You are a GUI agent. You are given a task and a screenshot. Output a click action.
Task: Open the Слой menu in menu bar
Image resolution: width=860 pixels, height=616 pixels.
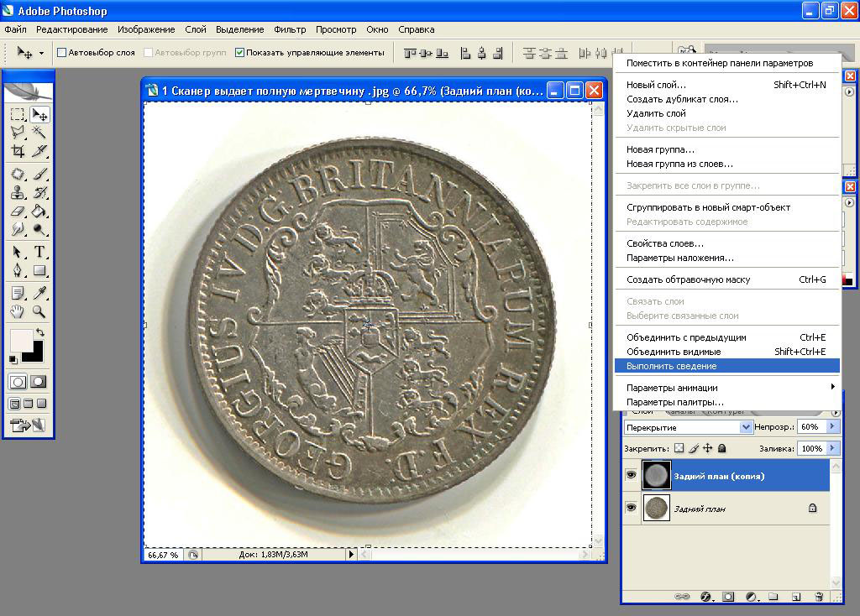(x=195, y=29)
